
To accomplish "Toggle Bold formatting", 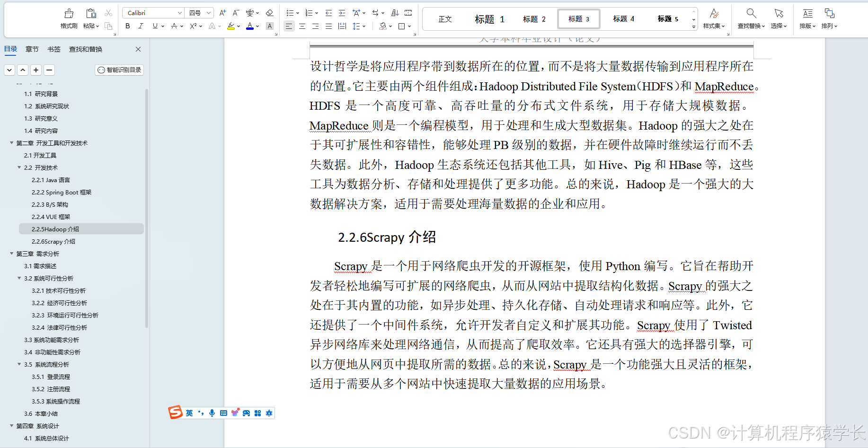I will (x=127, y=26).
